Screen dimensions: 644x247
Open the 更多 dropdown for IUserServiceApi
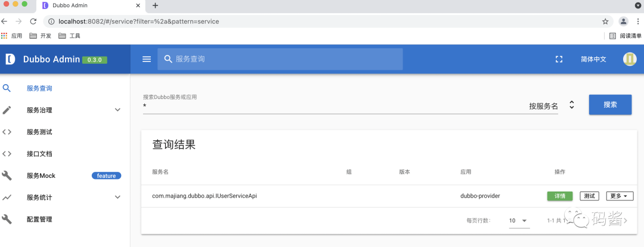click(620, 196)
